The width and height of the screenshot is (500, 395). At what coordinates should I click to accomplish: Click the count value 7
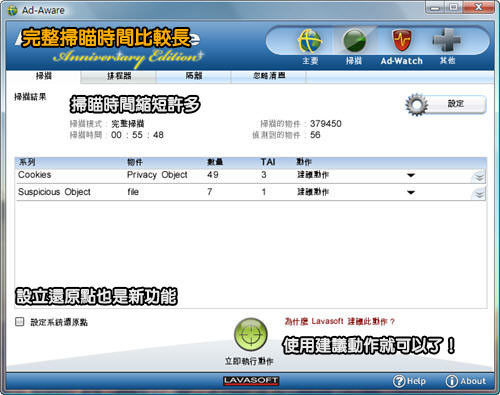(210, 192)
